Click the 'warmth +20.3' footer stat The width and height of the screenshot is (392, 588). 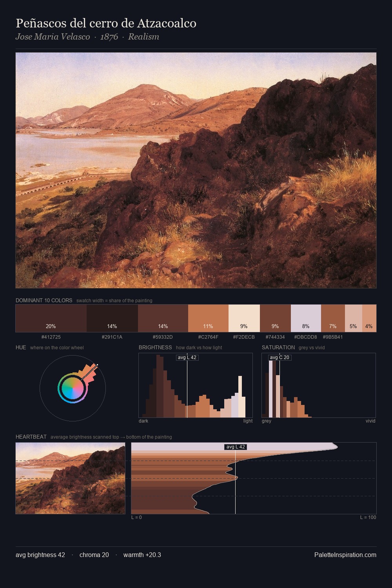(142, 555)
